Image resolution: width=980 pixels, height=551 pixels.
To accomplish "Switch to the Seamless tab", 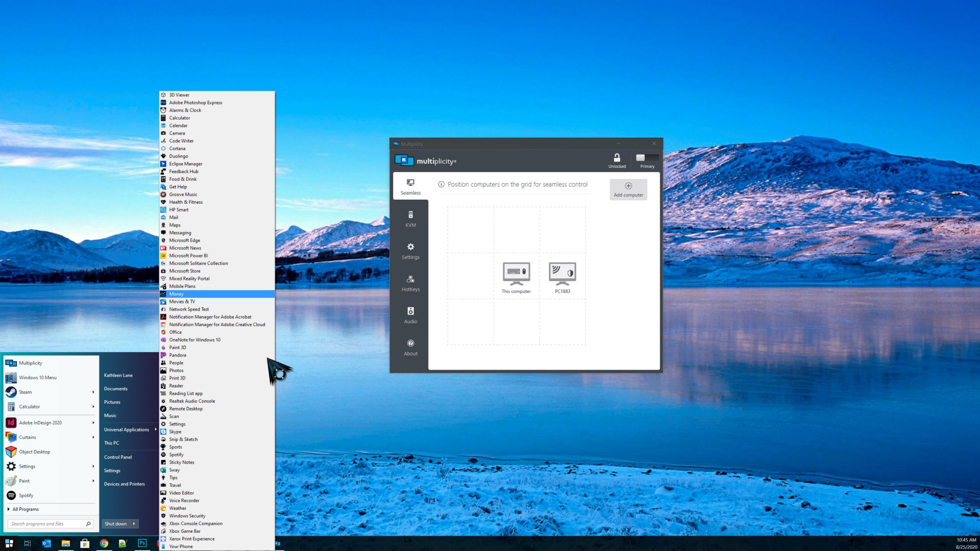I will tap(410, 187).
